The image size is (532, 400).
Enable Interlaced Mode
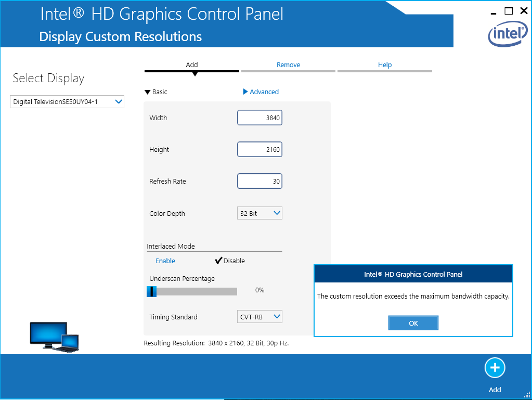pos(165,261)
